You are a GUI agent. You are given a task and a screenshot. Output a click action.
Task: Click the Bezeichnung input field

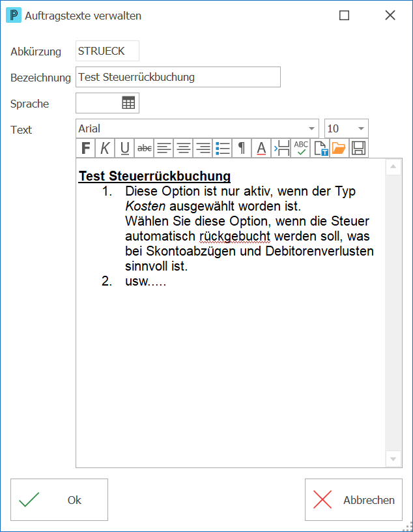[178, 77]
